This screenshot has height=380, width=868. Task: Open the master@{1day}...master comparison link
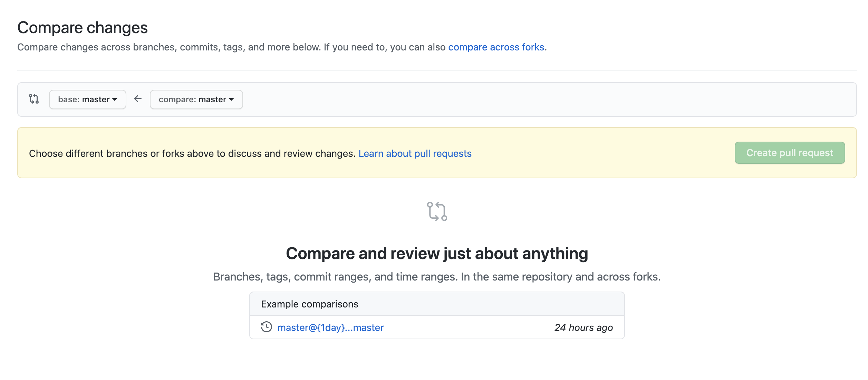(330, 327)
